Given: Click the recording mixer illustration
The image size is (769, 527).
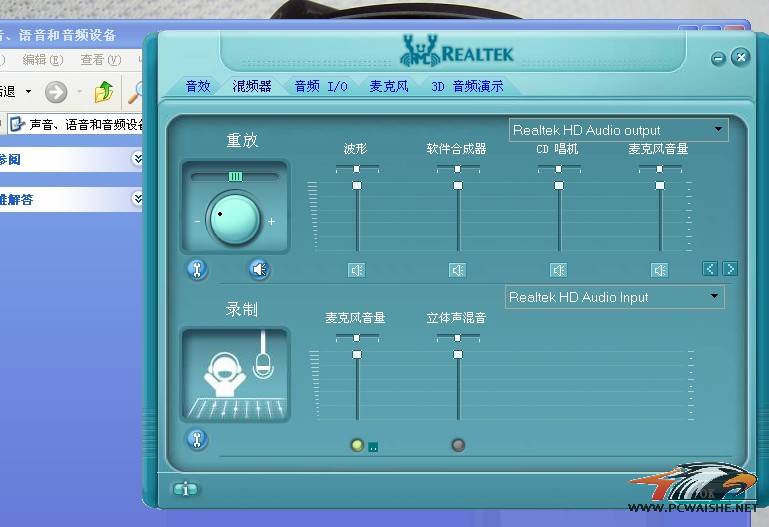Looking at the screenshot, I should [x=235, y=375].
